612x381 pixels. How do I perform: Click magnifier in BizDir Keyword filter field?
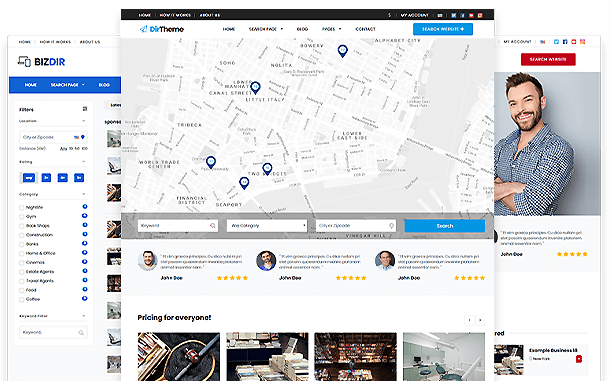point(81,333)
